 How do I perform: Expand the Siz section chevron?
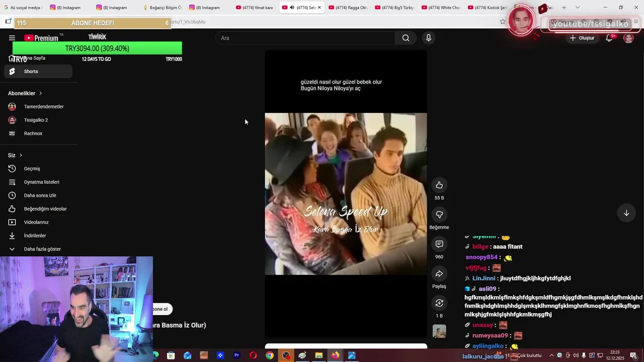(x=21, y=155)
